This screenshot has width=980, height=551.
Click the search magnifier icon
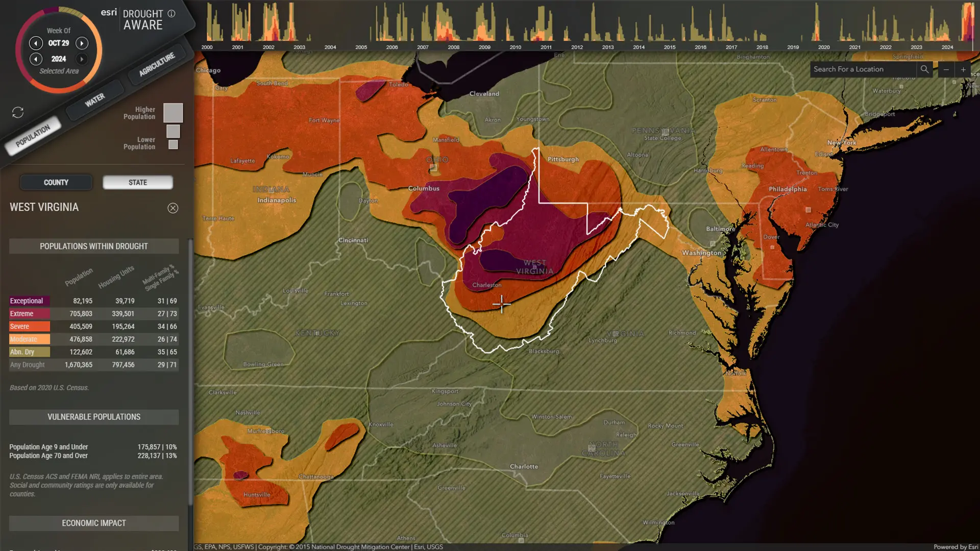point(924,69)
